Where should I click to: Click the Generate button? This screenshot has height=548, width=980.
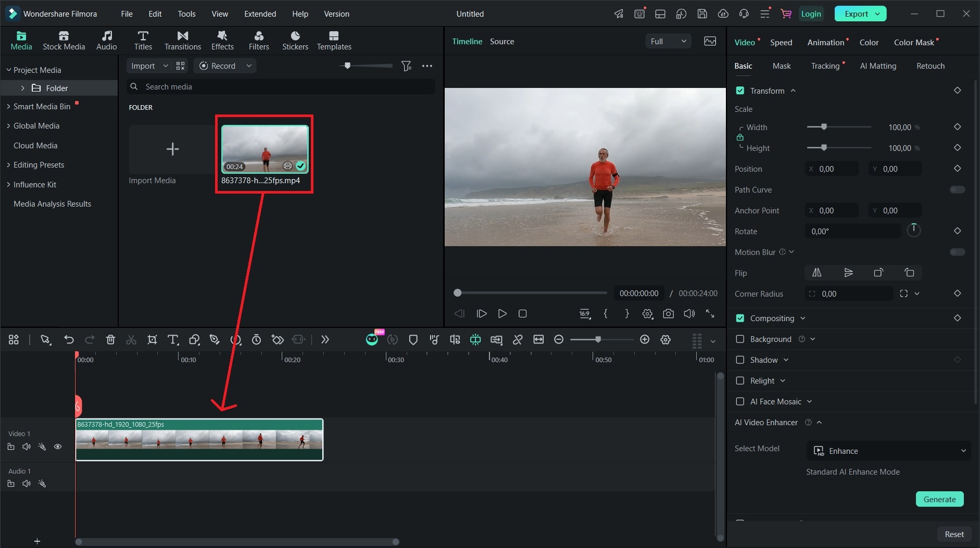point(939,499)
